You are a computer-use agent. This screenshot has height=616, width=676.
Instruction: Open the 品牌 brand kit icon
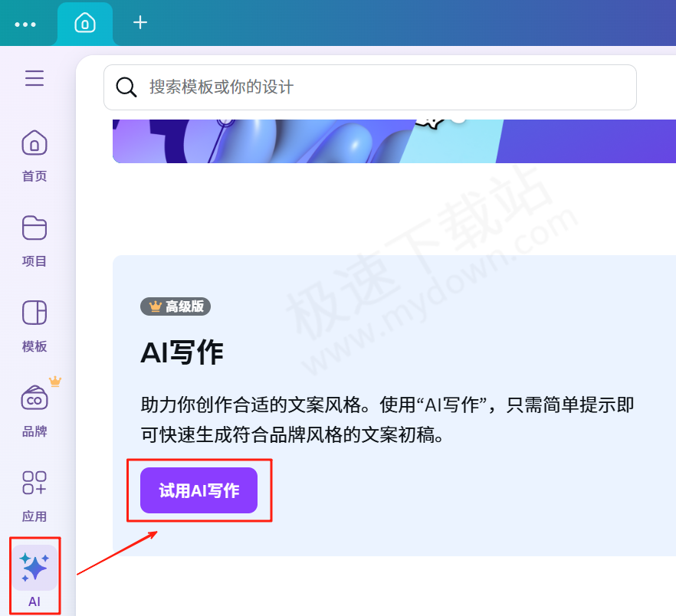34,398
